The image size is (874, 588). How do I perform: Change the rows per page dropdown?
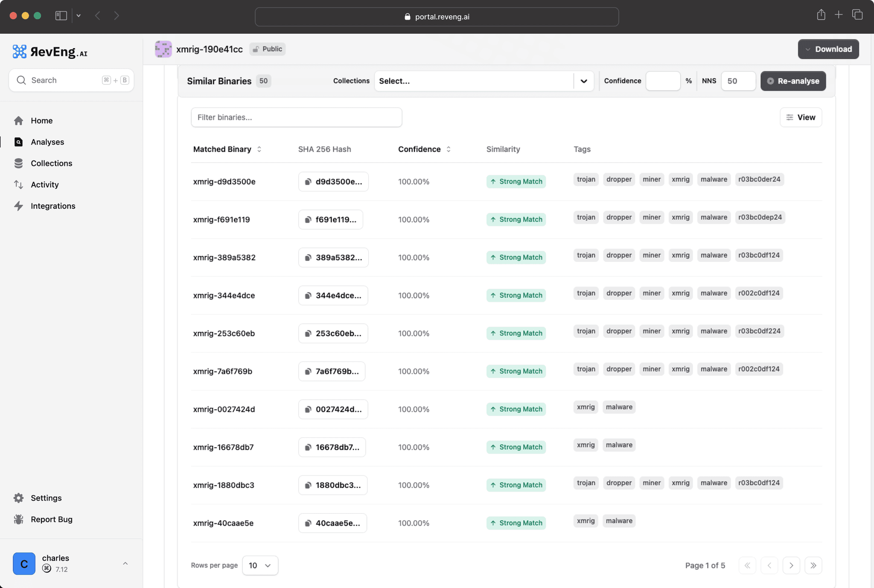(260, 565)
